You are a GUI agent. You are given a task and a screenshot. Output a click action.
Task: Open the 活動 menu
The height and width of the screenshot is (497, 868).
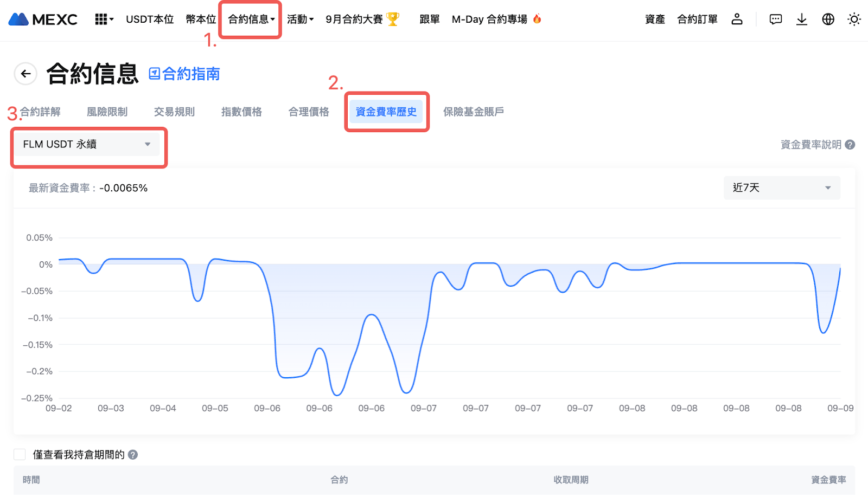[300, 20]
